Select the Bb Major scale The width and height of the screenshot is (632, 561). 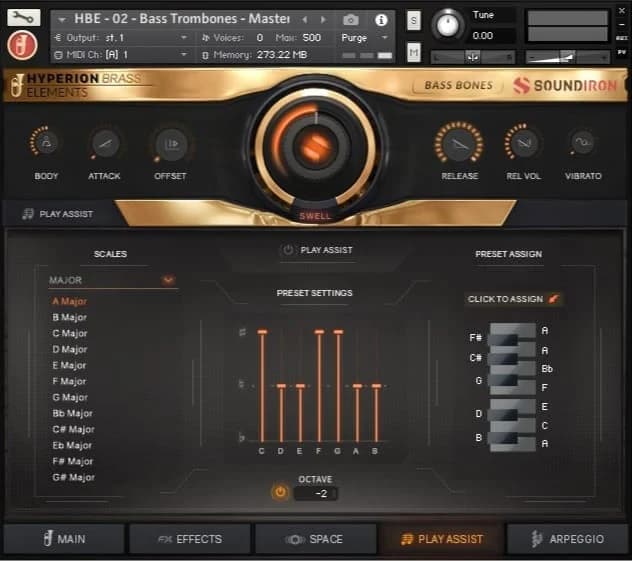[x=72, y=413]
